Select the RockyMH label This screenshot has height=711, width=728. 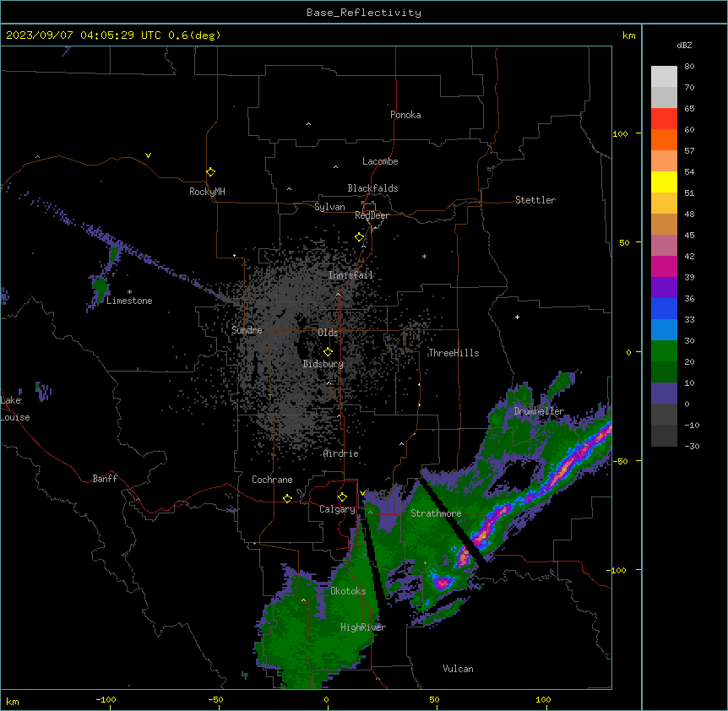click(x=207, y=191)
